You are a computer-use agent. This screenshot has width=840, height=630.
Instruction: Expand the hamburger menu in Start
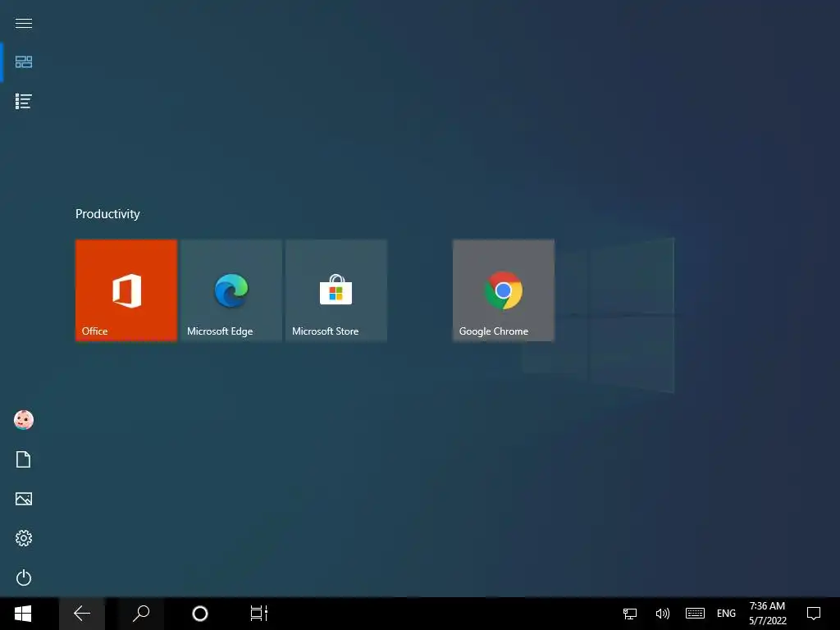click(x=24, y=23)
